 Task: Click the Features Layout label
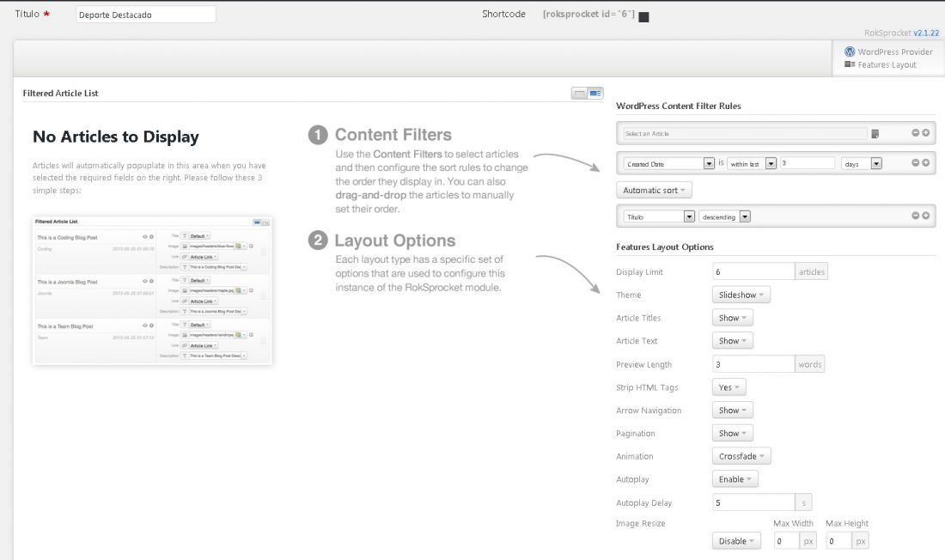click(x=887, y=64)
